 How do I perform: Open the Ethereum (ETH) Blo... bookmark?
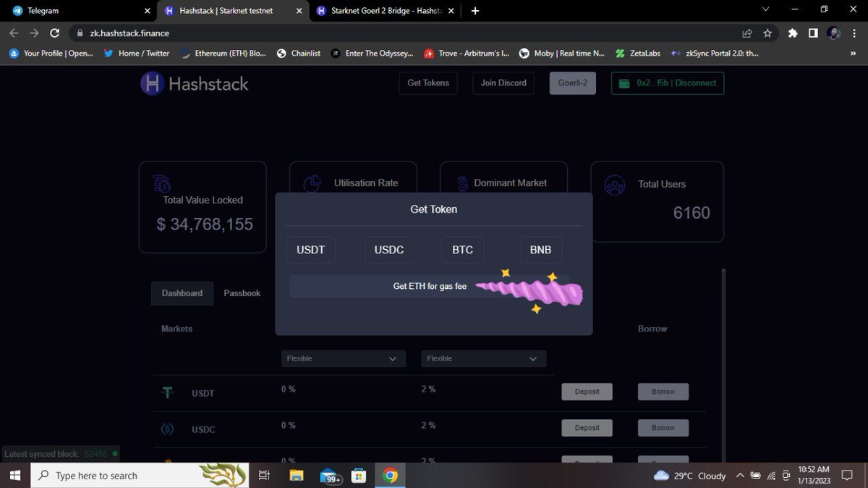point(224,53)
